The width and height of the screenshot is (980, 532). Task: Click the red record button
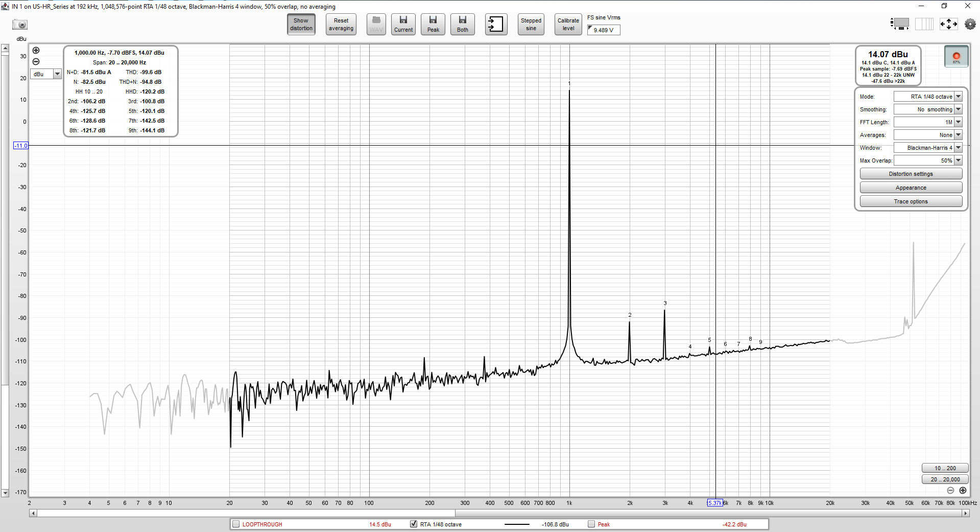[x=957, y=56]
